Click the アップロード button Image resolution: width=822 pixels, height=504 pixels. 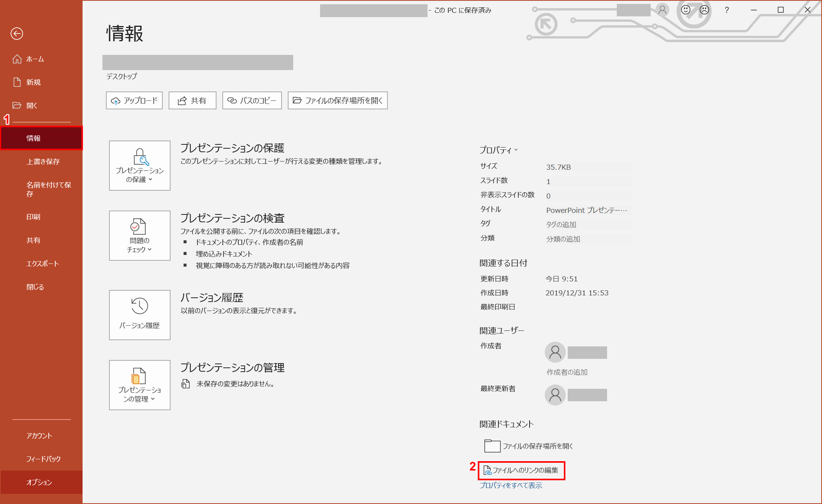134,100
